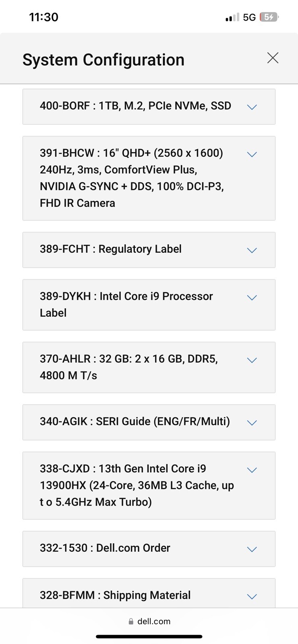Expand the 389-FCHT Regulatory Label entry
The height and width of the screenshot is (644, 298).
pyautogui.click(x=252, y=250)
